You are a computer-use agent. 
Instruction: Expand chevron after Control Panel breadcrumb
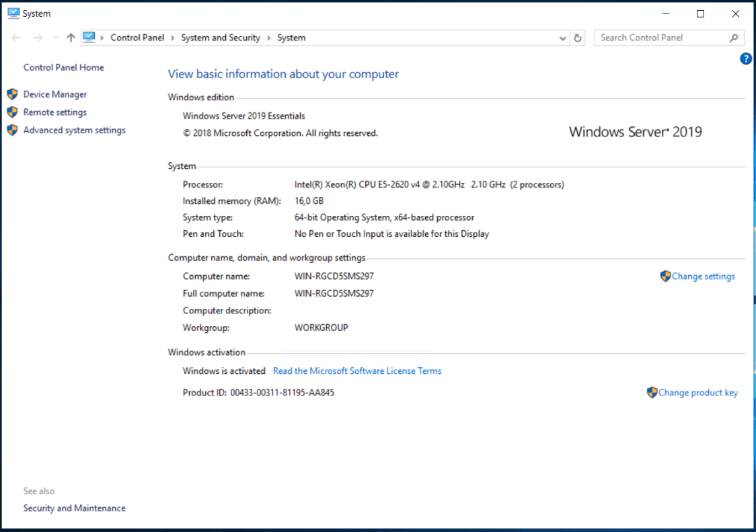point(173,38)
